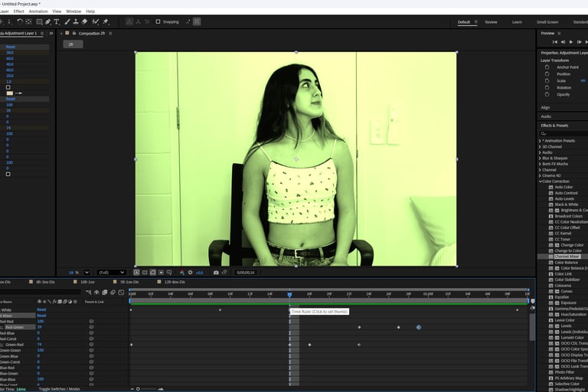This screenshot has height=392, width=588.
Task: Toggle the Opacity stopwatch
Action: click(547, 94)
